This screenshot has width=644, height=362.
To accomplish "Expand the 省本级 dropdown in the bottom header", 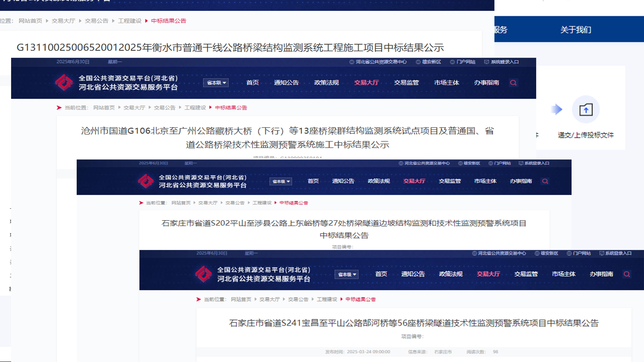I will tap(346, 274).
